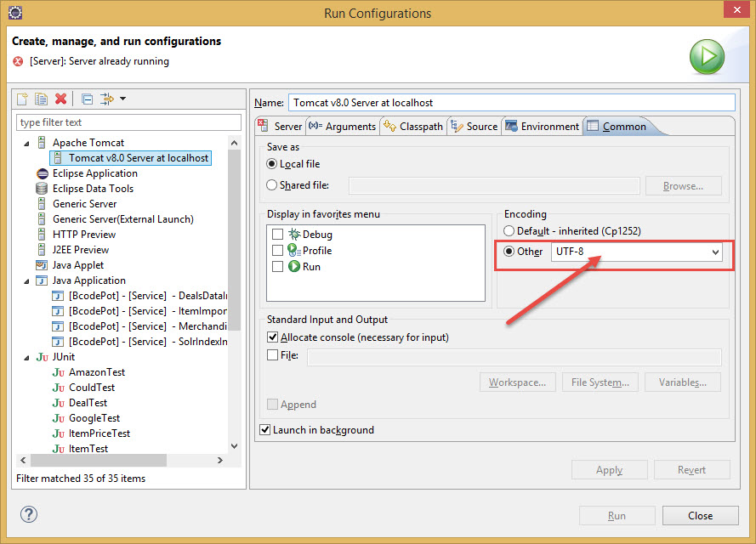Viewport: 756px width, 544px height.
Task: Click the Apply button
Action: 609,470
